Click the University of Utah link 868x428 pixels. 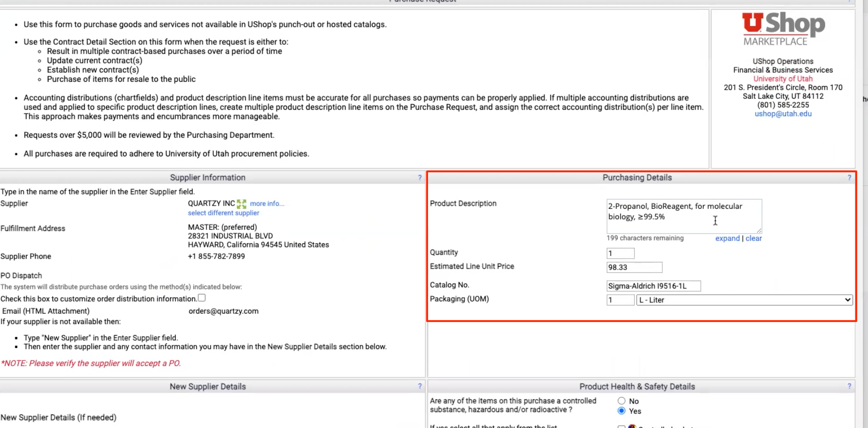(x=783, y=79)
